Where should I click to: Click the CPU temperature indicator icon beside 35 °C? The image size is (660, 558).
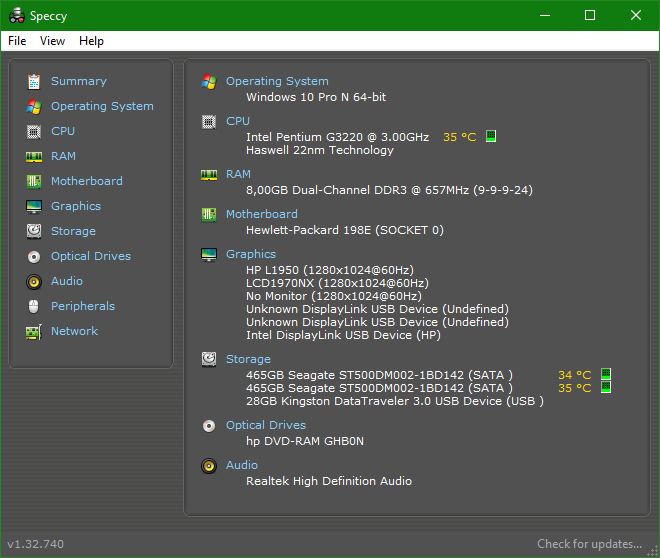tap(491, 136)
